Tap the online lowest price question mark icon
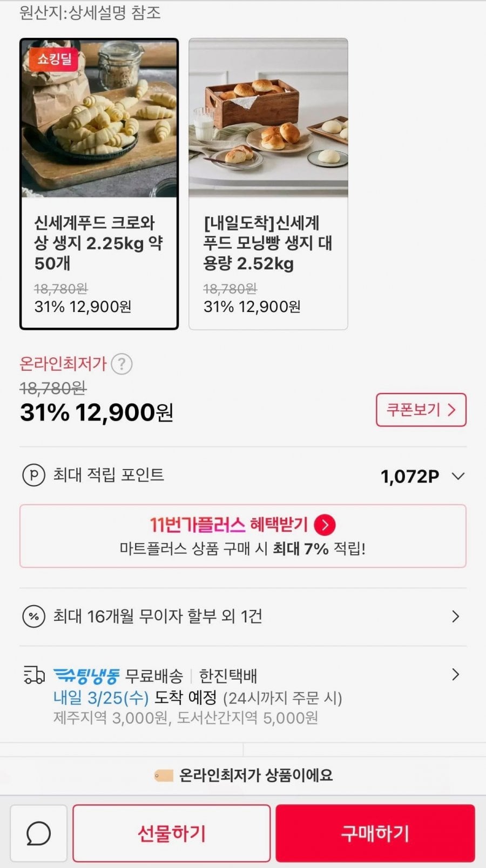 [122, 364]
